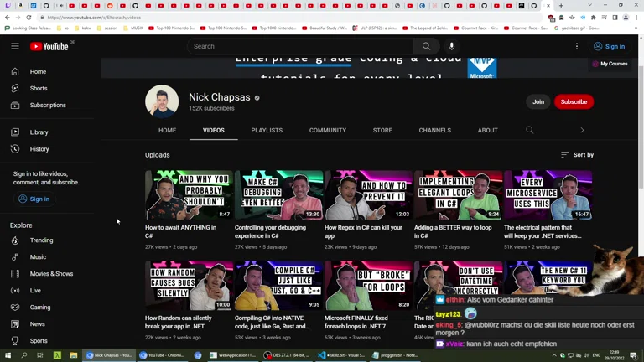Click the magnifier search button
644x362 pixels.
point(426,46)
